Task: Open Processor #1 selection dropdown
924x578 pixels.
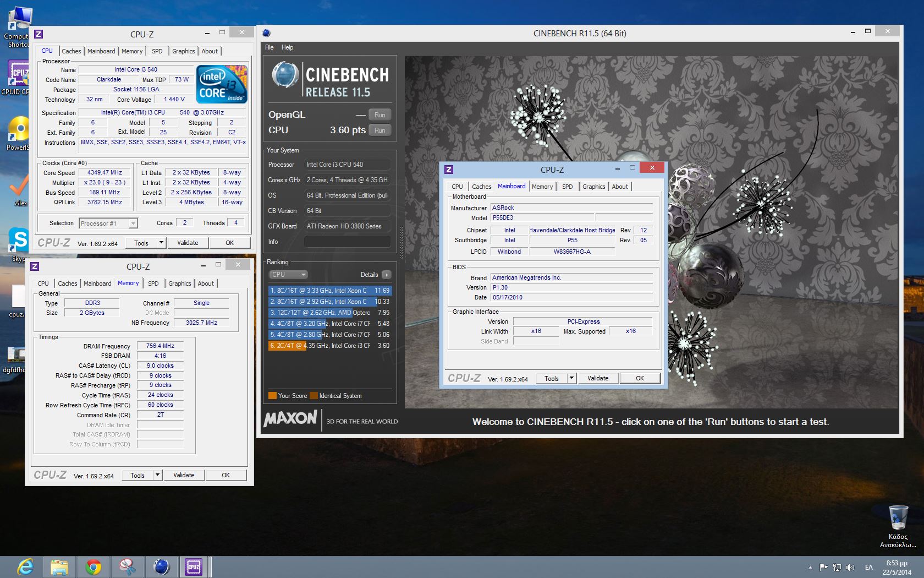Action: [x=108, y=223]
